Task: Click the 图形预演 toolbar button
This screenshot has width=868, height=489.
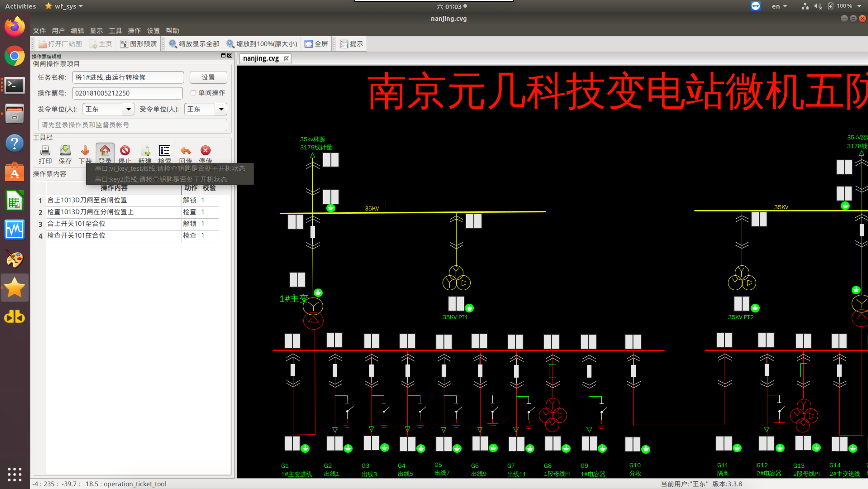Action: [x=138, y=44]
